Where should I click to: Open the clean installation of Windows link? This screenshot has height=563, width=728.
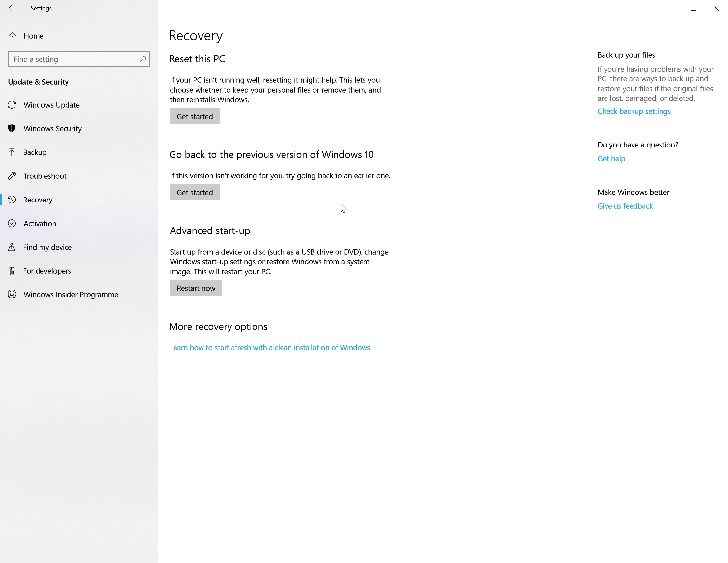[x=270, y=348]
